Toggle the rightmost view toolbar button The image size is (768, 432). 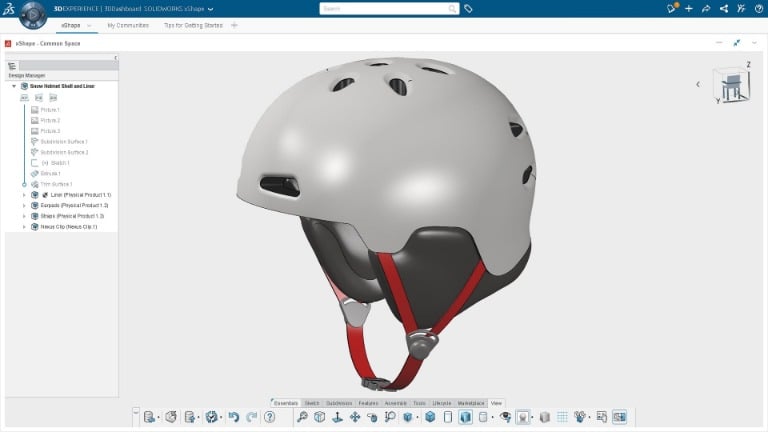point(619,417)
